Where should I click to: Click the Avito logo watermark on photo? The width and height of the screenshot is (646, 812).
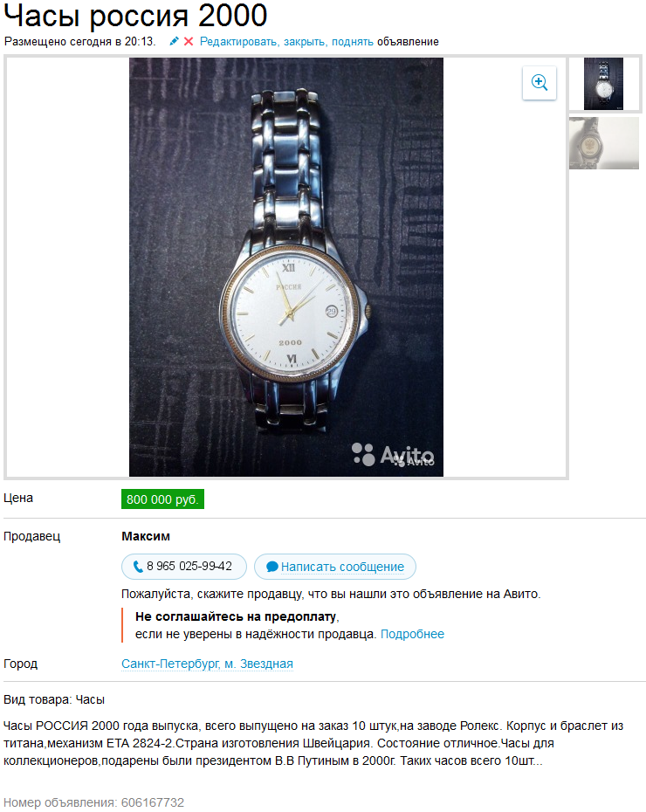(393, 455)
